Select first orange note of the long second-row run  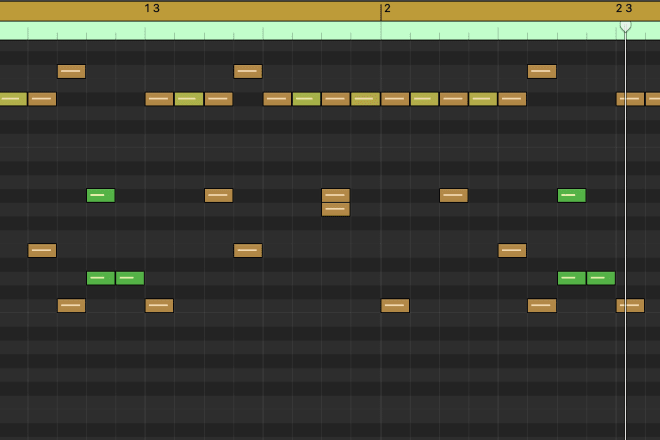coord(277,99)
